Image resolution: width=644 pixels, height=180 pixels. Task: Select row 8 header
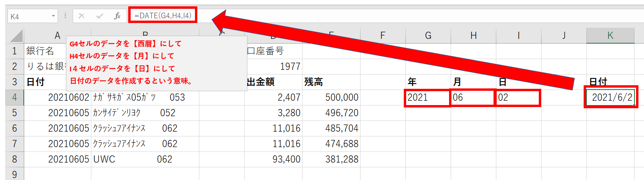[x=15, y=159]
